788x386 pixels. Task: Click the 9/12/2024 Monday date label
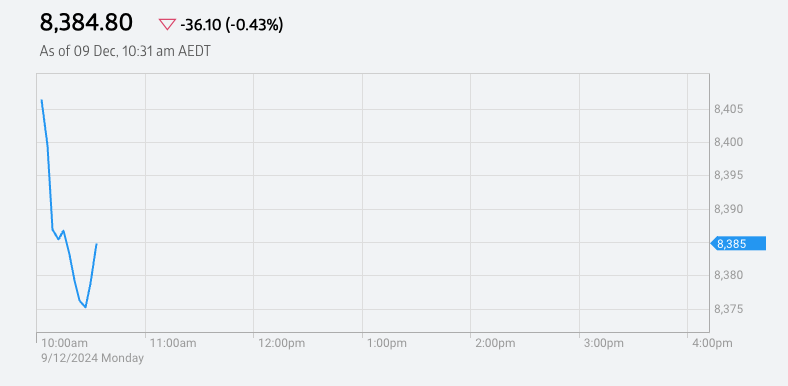pyautogui.click(x=92, y=358)
